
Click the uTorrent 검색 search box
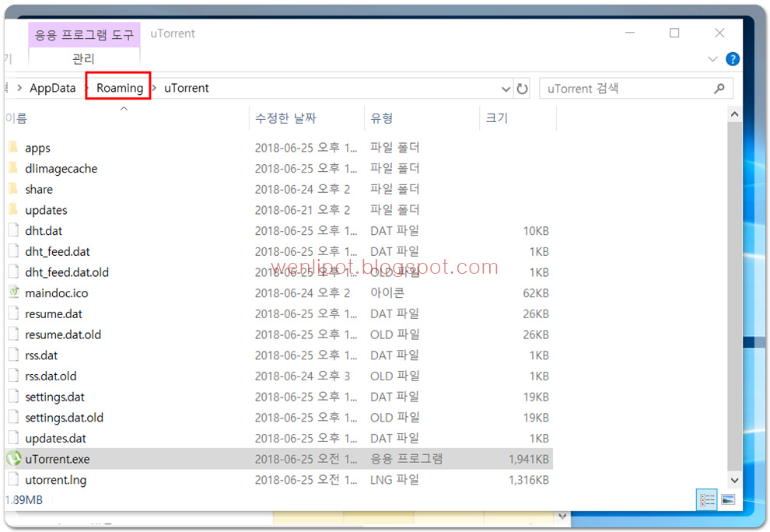tap(636, 89)
